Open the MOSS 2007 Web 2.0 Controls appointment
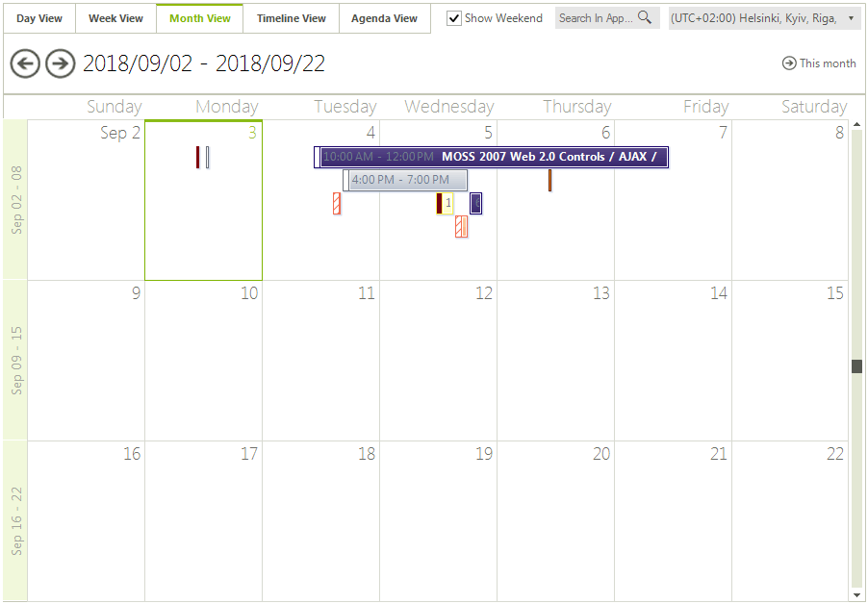868x604 pixels. coord(491,156)
